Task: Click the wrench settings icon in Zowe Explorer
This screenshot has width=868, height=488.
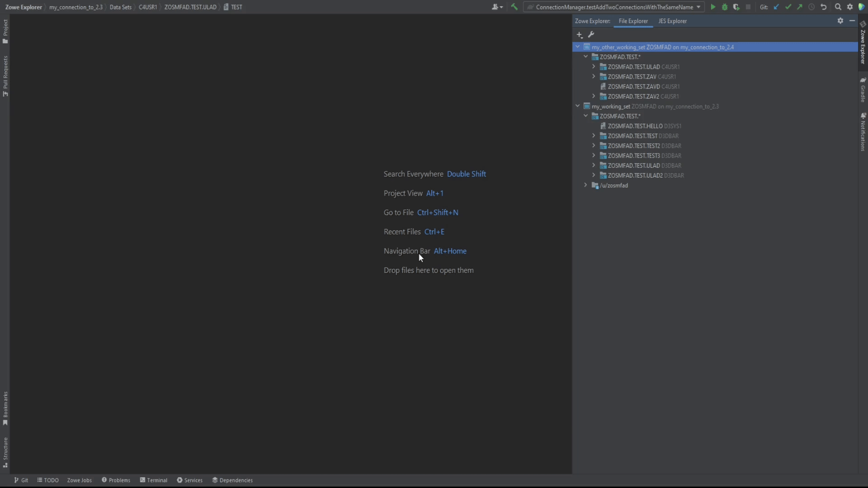Action: coord(591,34)
